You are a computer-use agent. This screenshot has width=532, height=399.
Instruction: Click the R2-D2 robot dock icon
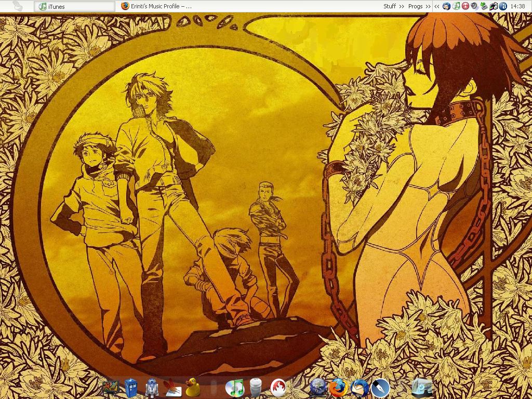tap(151, 388)
